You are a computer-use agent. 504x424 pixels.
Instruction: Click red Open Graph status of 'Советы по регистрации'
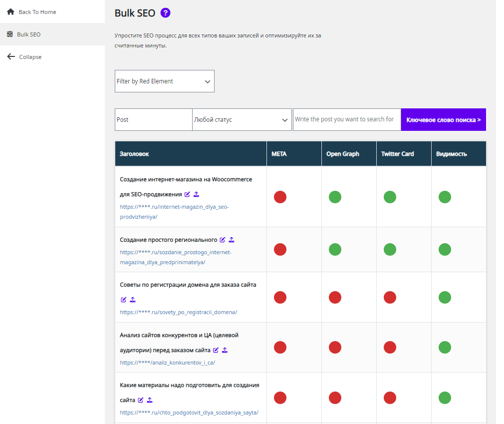(x=335, y=297)
